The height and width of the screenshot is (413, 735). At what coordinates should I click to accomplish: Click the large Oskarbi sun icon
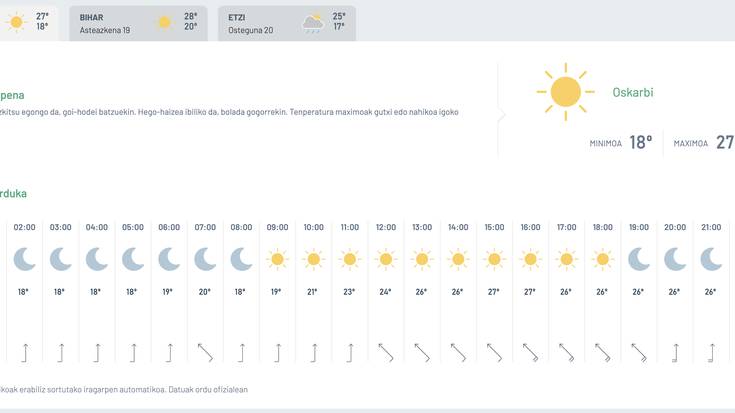pyautogui.click(x=565, y=91)
